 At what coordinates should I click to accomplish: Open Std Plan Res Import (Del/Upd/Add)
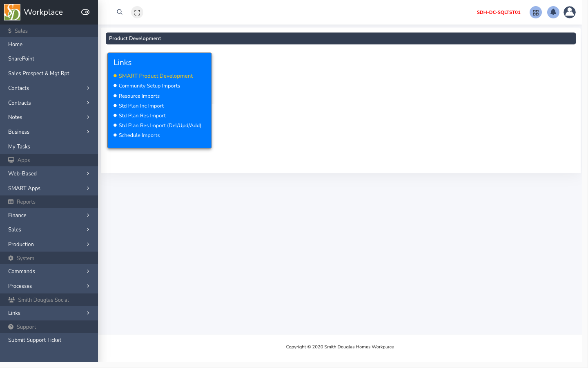pyautogui.click(x=160, y=126)
